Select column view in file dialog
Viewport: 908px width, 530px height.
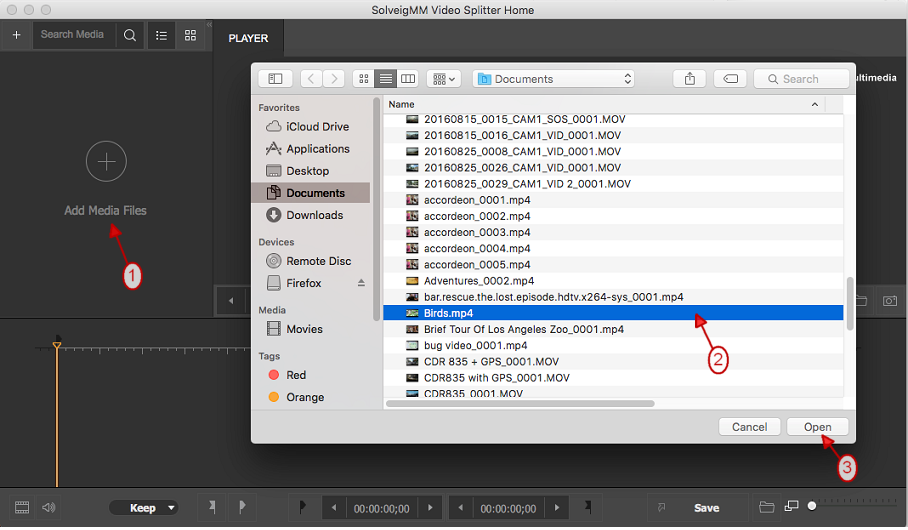(x=408, y=79)
